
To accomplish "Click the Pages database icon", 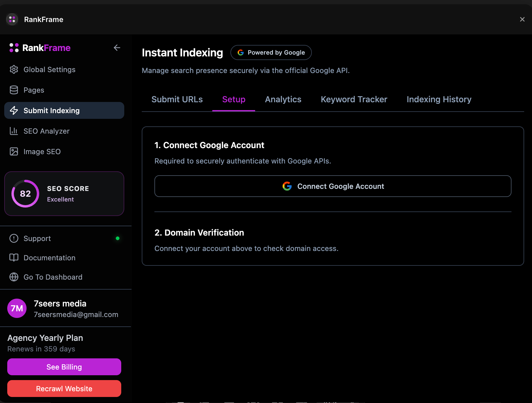I will tap(14, 90).
